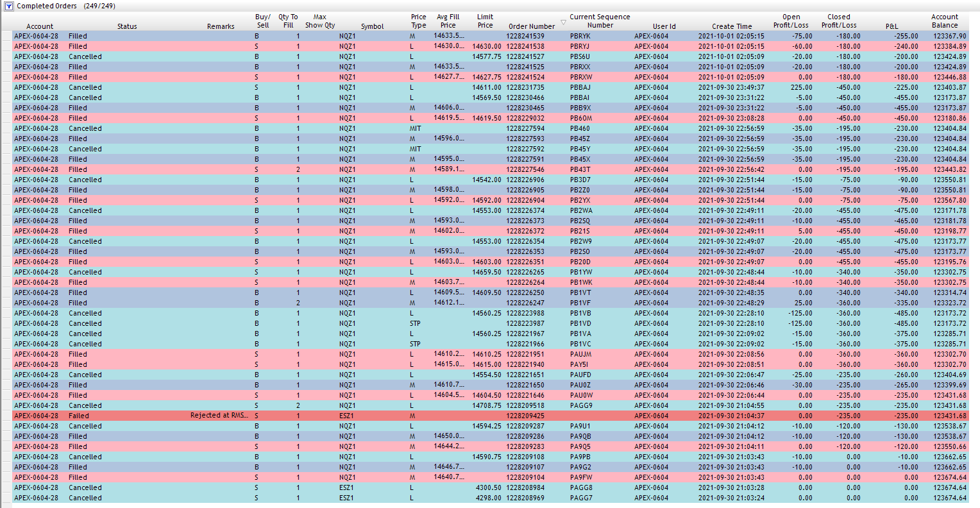Click sequence number PAUJM
The height and width of the screenshot is (508, 980).
tap(580, 354)
